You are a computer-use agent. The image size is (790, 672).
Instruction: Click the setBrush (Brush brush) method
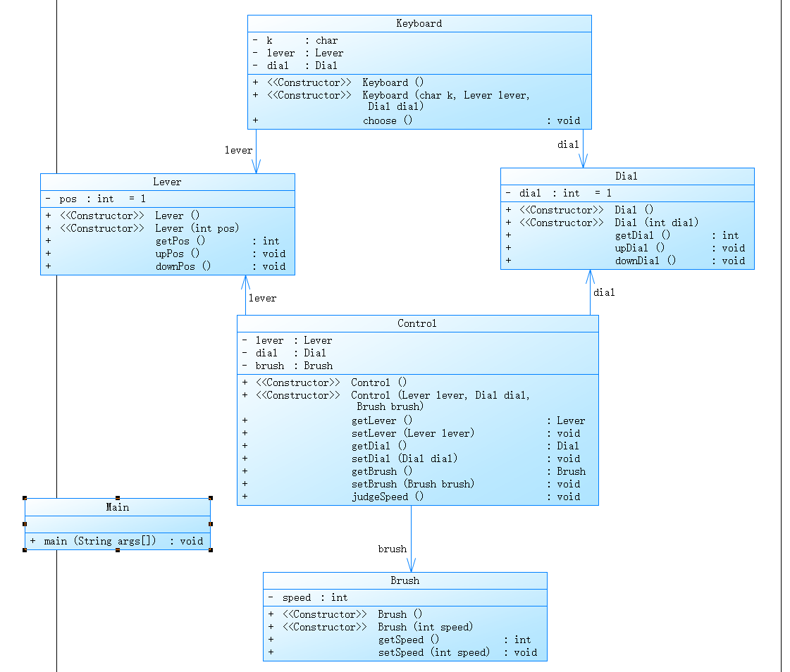[x=414, y=484]
